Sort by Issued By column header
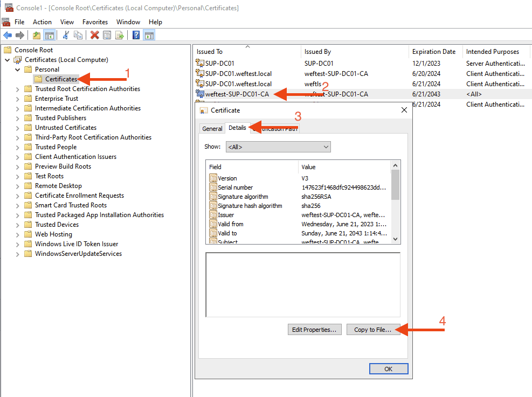 point(355,52)
